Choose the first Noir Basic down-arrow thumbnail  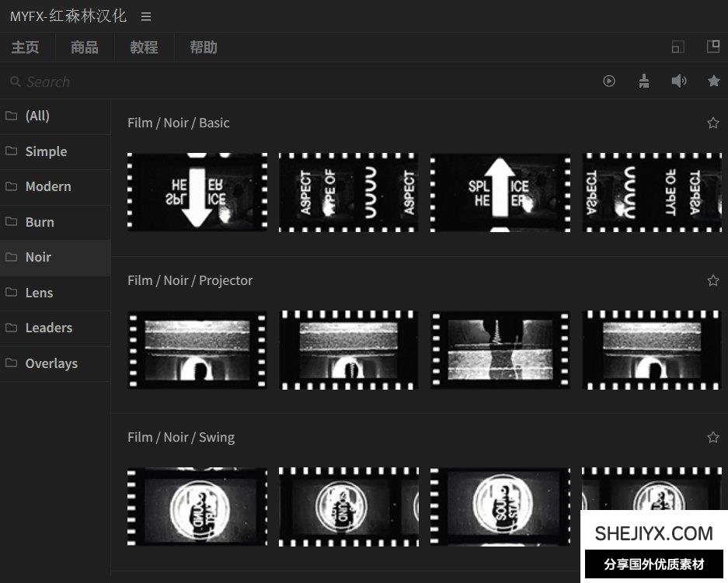(x=197, y=192)
